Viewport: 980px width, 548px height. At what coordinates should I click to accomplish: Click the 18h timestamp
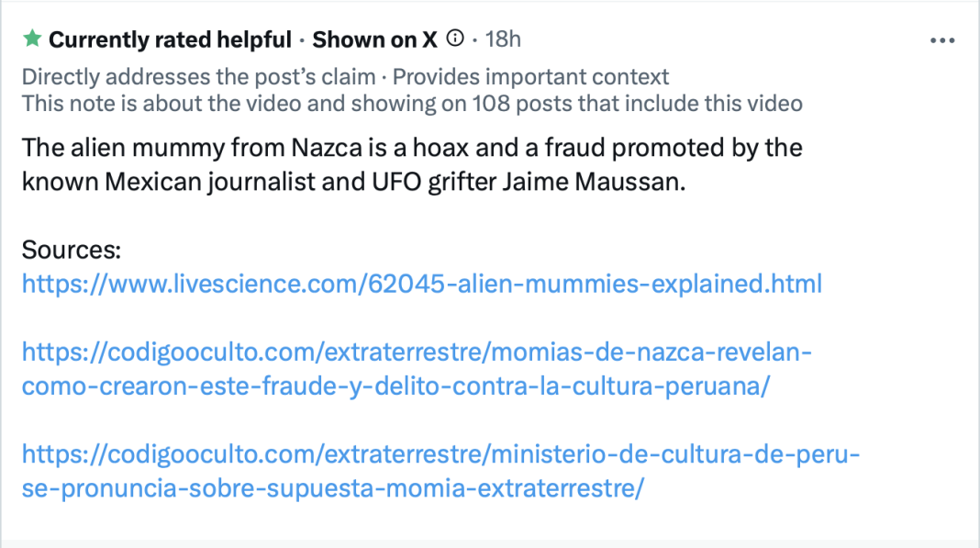point(502,39)
